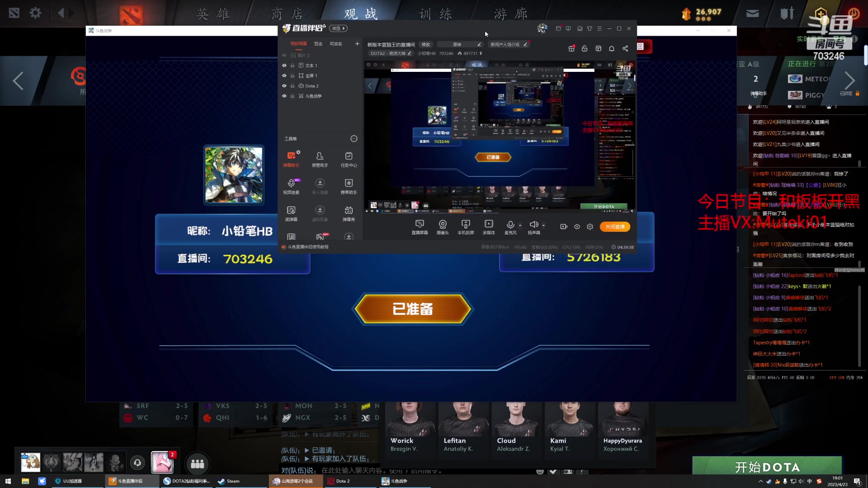868x488 pixels.
Task: Open 榜单助手 tool
Action: 349,186
